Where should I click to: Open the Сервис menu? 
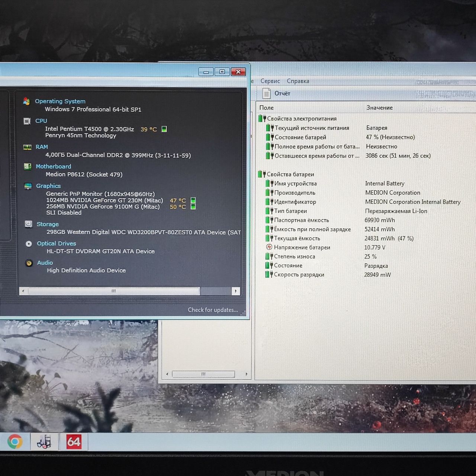(270, 81)
